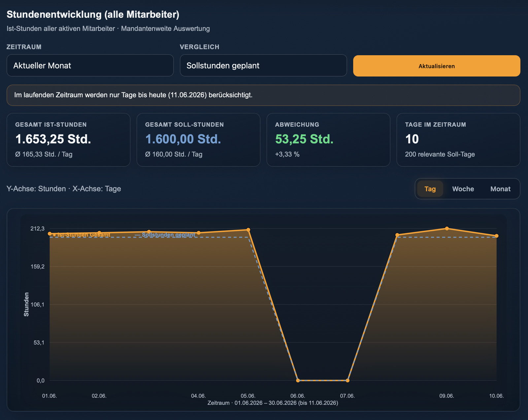The image size is (528, 420).
Task: Click the 200 relevante Soll-Tage text
Action: [x=440, y=154]
